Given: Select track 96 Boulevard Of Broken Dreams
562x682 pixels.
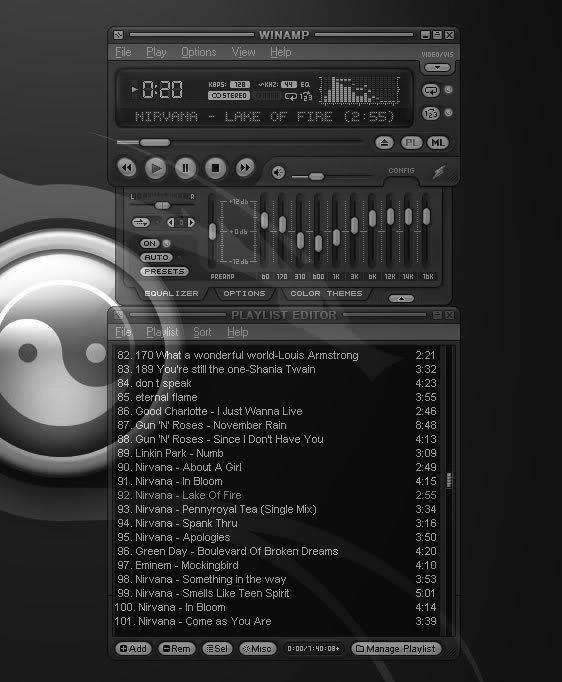Looking at the screenshot, I should coord(276,551).
